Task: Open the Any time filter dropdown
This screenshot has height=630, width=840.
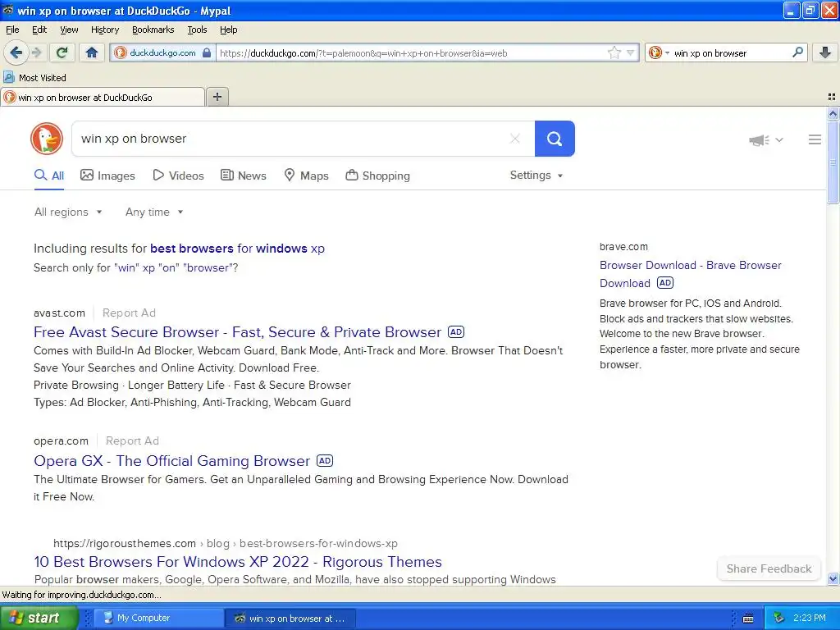Action: (154, 212)
